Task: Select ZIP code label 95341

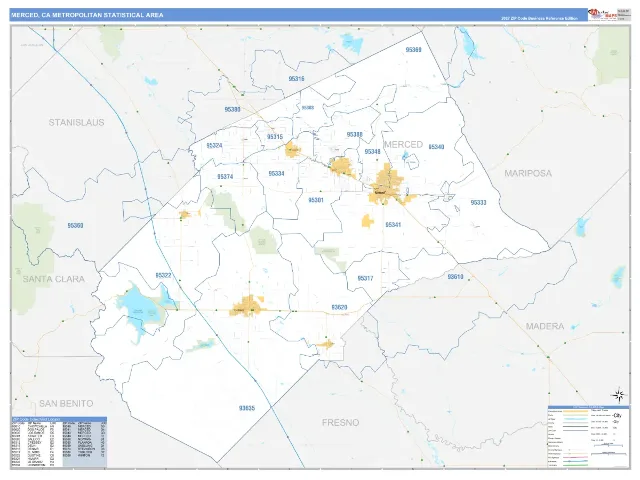Action: click(x=393, y=224)
